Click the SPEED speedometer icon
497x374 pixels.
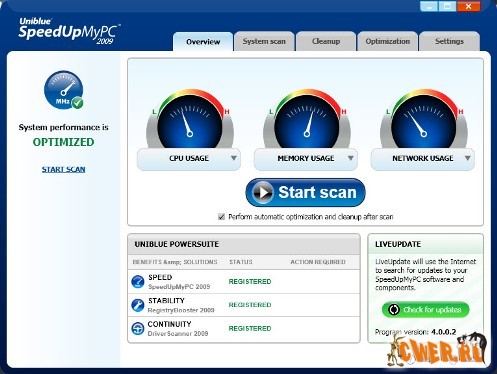pyautogui.click(x=138, y=282)
